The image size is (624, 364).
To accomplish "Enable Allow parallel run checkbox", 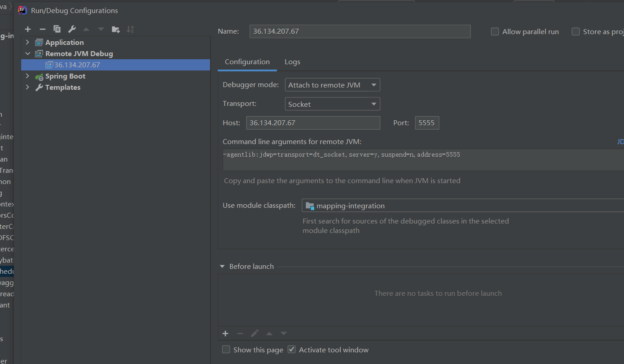I will 495,31.
